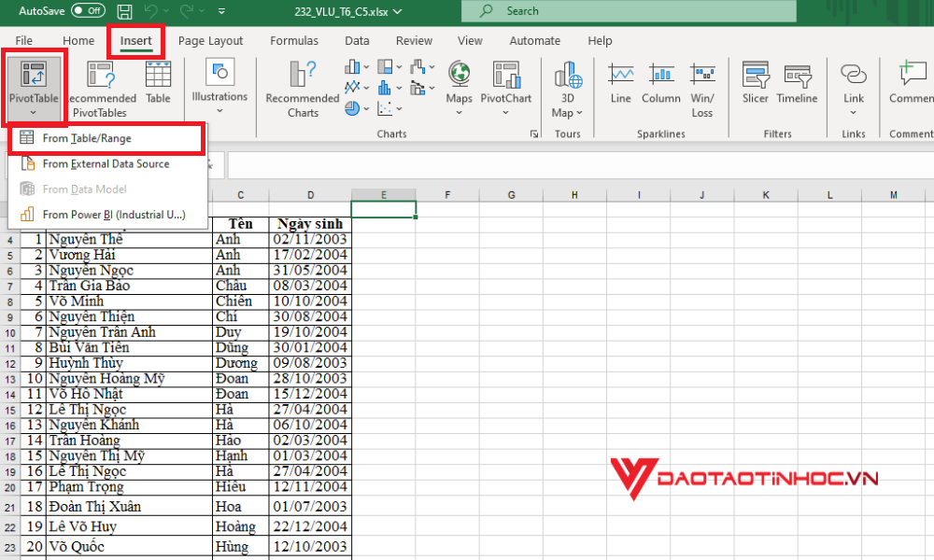Choose From Power BI menu option
The width and height of the screenshot is (934, 560).
tap(107, 215)
